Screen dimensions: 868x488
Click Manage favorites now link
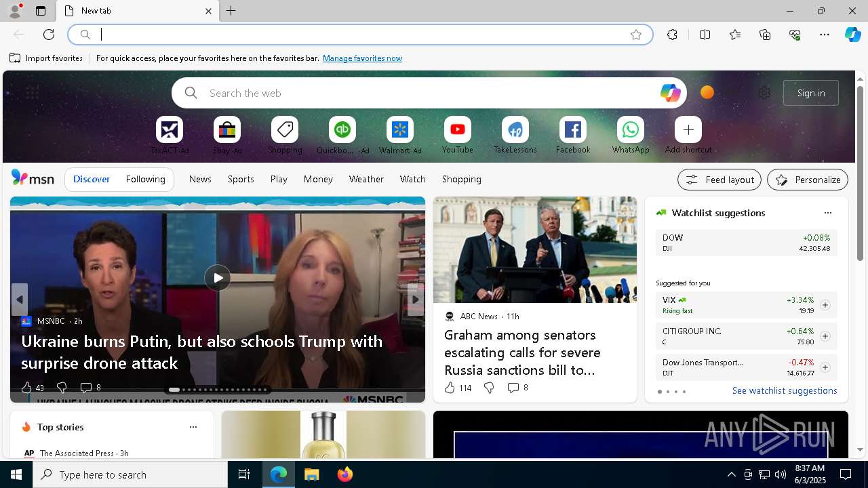point(362,58)
